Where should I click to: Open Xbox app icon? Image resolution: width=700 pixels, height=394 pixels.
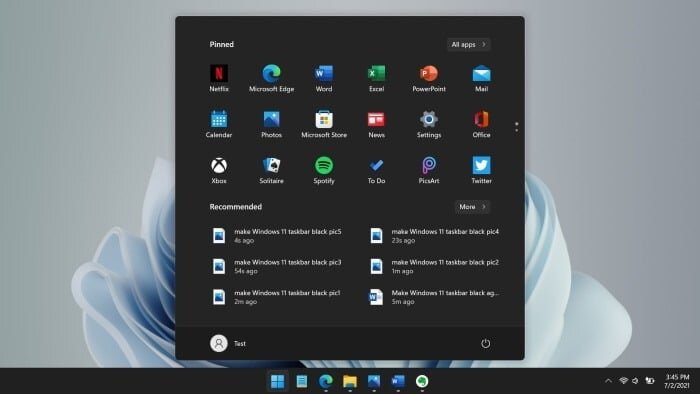point(219,170)
